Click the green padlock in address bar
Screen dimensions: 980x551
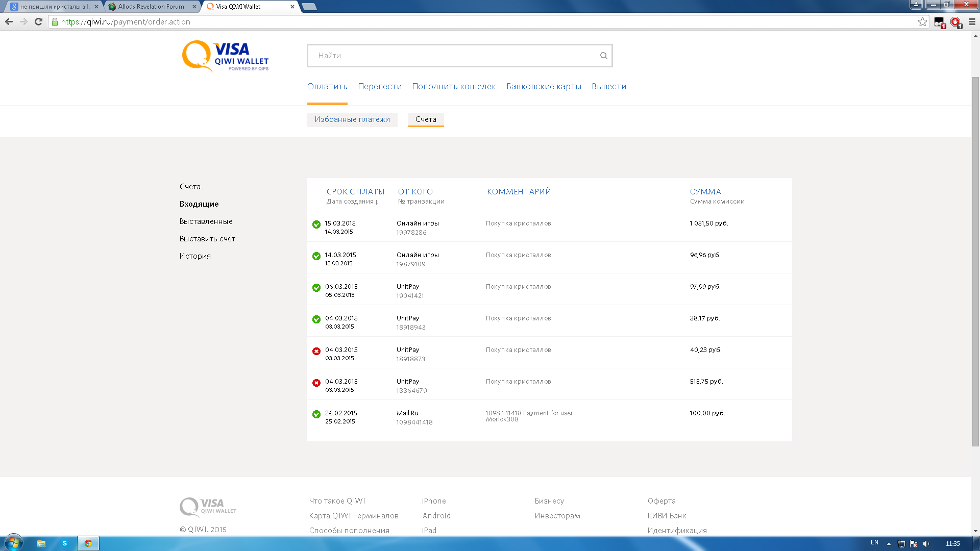point(55,21)
